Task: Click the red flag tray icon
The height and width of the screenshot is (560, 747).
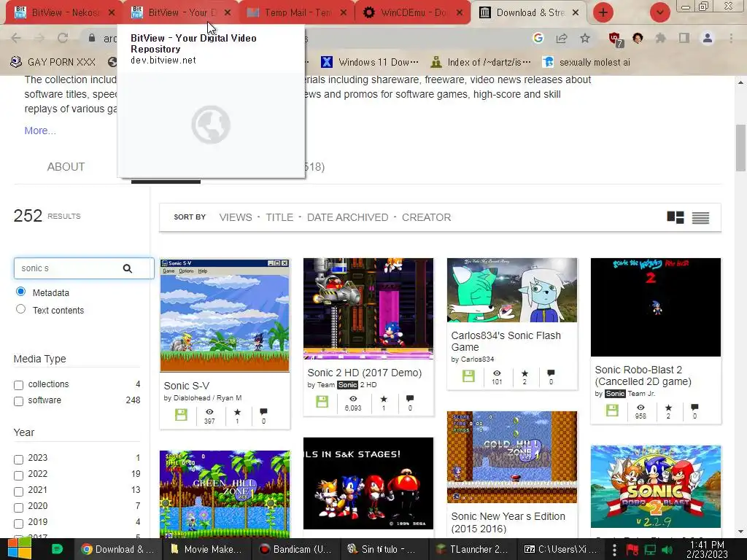Action: click(x=632, y=550)
